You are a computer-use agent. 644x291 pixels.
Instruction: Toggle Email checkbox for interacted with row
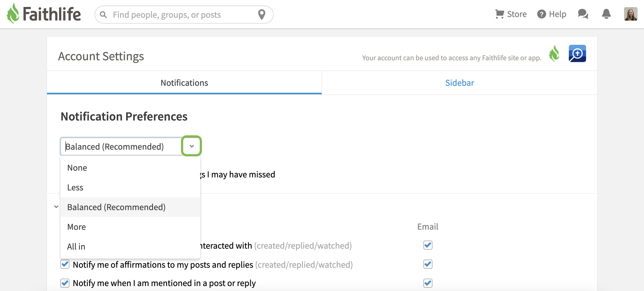pos(428,245)
